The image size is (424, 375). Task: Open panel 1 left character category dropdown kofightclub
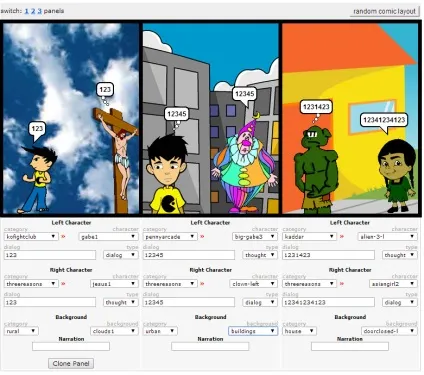tap(31, 237)
